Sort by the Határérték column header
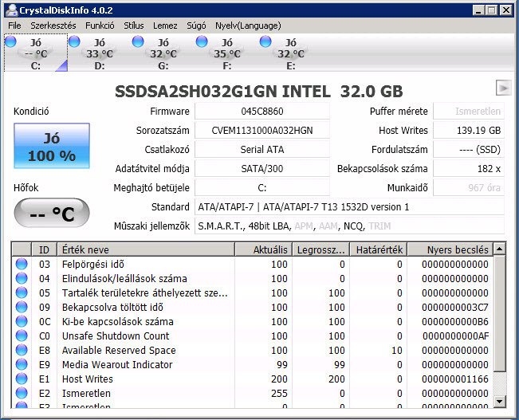 [379, 249]
